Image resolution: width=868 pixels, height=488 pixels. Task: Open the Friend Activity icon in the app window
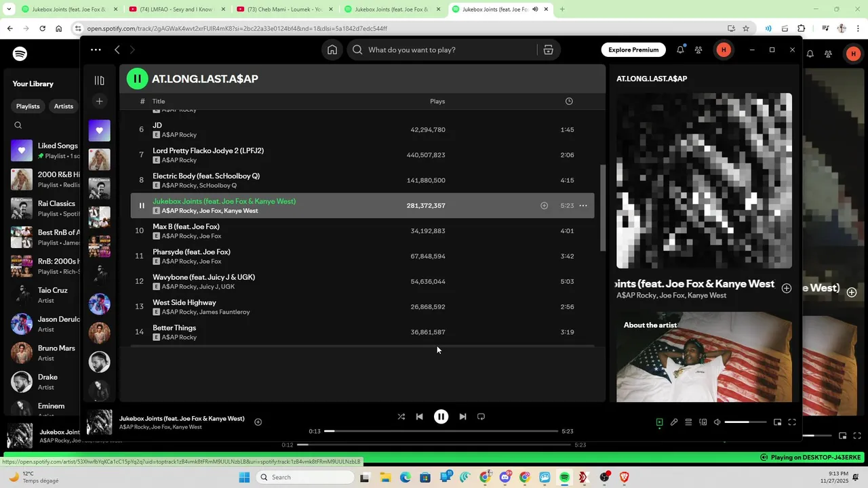tap(698, 49)
